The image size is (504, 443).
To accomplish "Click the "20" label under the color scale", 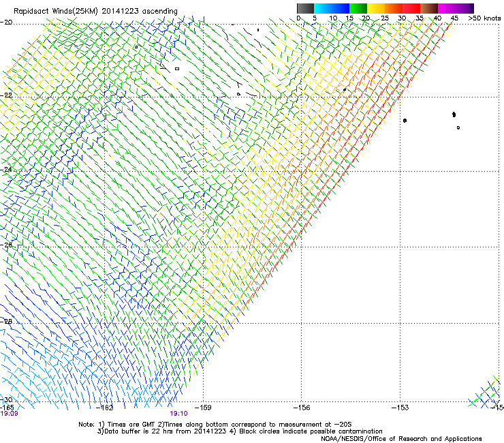I will click(x=366, y=18).
